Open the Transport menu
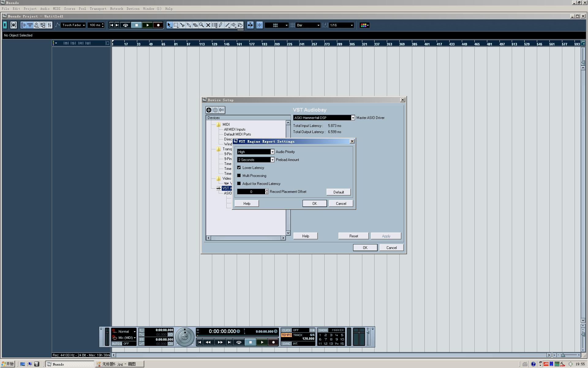Screen dimensions: 588x368 pos(98,9)
